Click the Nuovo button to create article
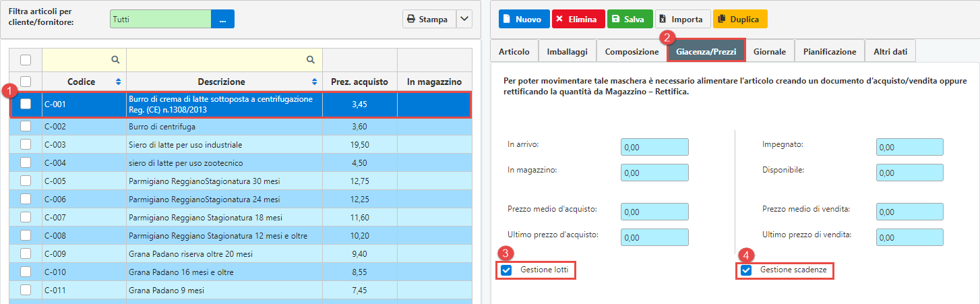Screen dimensions: 980x304 523,20
